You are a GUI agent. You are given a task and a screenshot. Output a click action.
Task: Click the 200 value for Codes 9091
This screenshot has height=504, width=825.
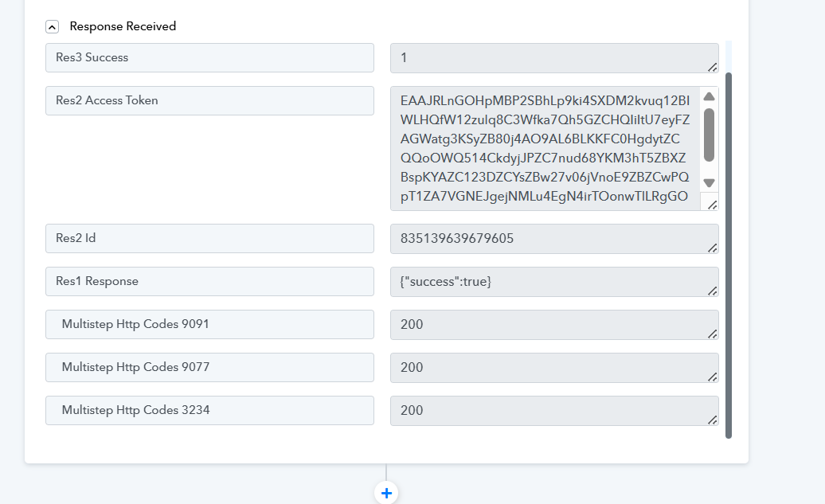point(549,325)
